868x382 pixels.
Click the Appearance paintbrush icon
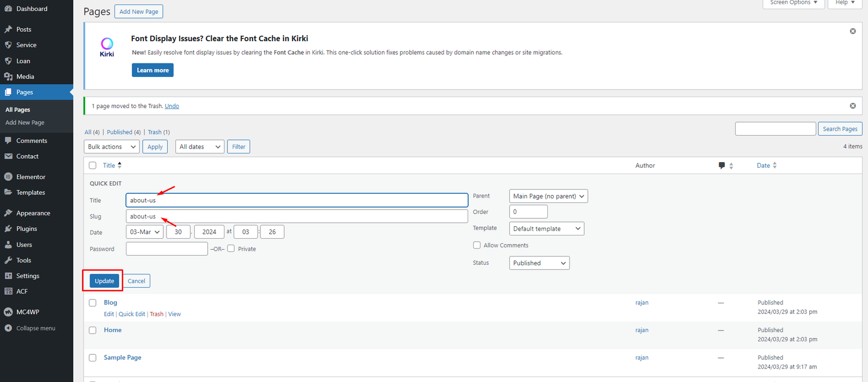tap(8, 213)
